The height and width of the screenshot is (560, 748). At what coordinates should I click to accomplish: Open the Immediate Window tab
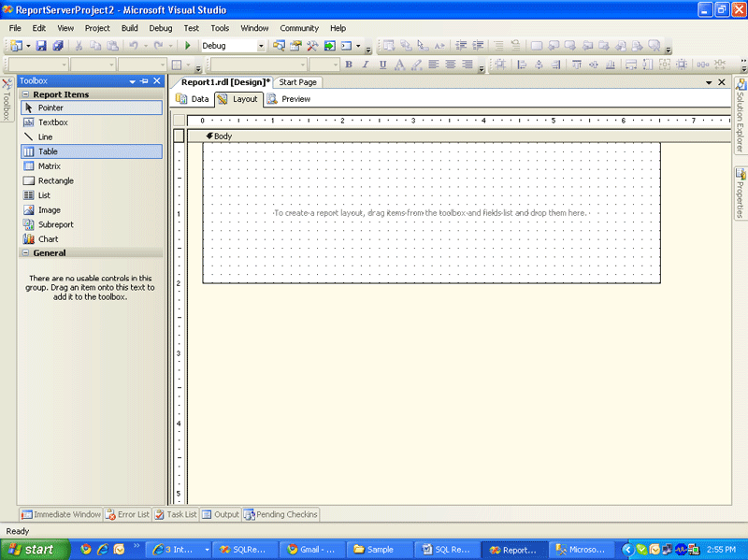tap(61, 515)
